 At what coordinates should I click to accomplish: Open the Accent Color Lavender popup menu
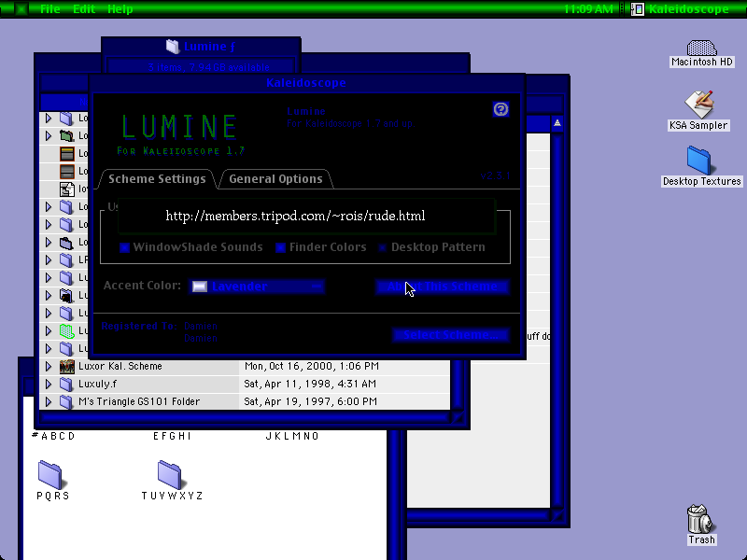[256, 287]
